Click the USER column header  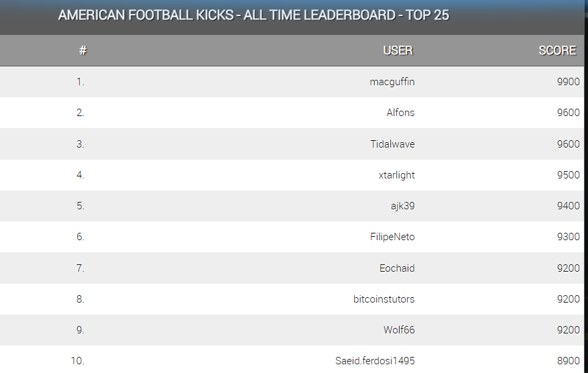click(x=398, y=50)
